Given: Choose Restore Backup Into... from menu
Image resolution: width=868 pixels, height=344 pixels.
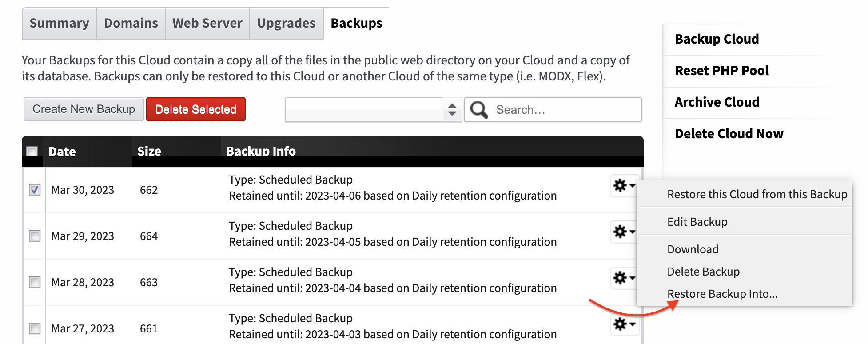Looking at the screenshot, I should [722, 294].
